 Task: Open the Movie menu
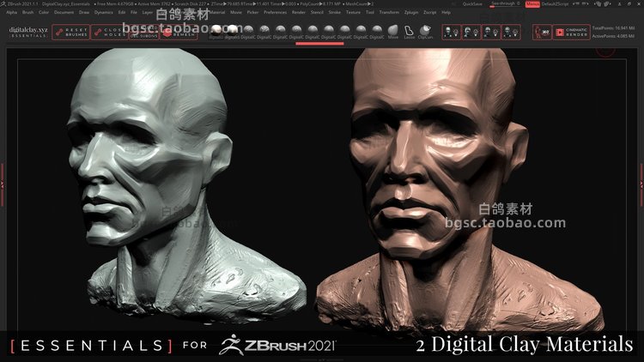point(236,12)
